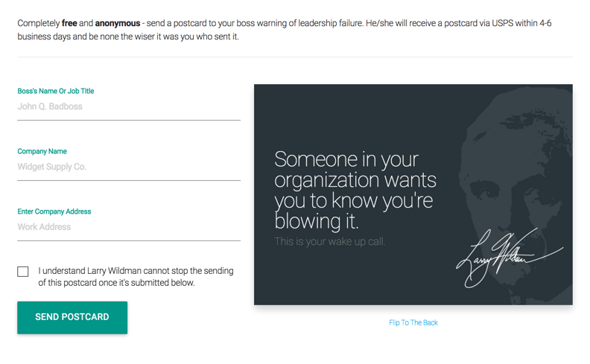Select the Enter Company Address field
The width and height of the screenshot is (590, 364).
tap(129, 228)
